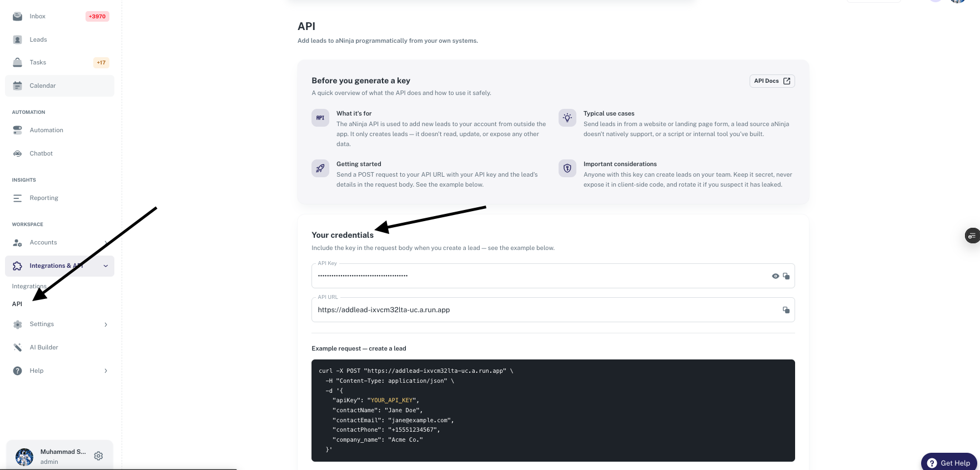Open the Inbox icon in sidebar
This screenshot has height=470, width=980.
click(18, 16)
